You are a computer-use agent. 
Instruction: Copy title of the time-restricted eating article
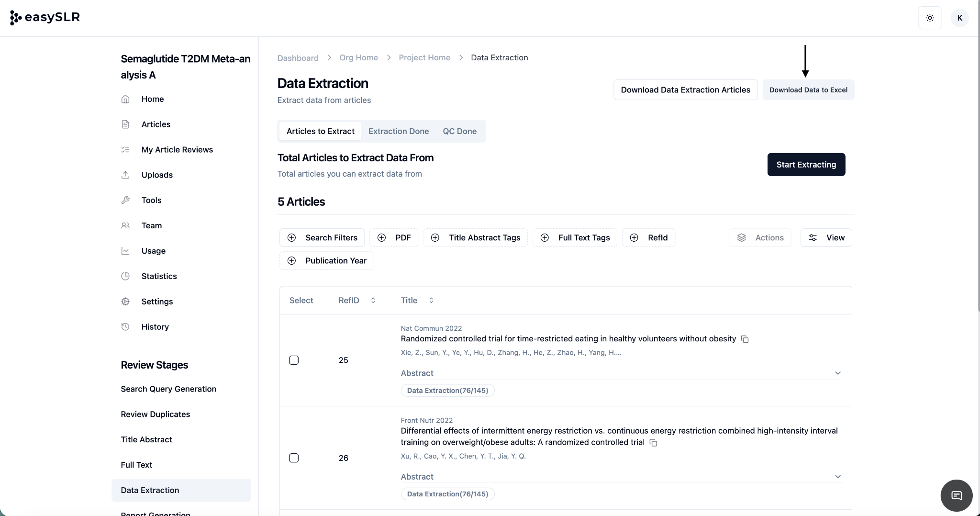(745, 339)
